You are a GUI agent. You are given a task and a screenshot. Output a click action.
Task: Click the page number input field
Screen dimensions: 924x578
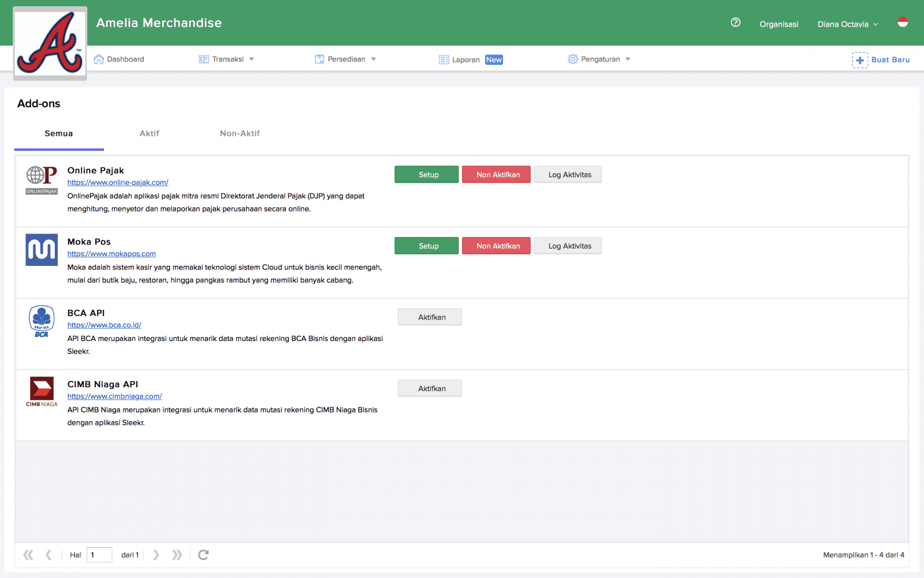[99, 555]
